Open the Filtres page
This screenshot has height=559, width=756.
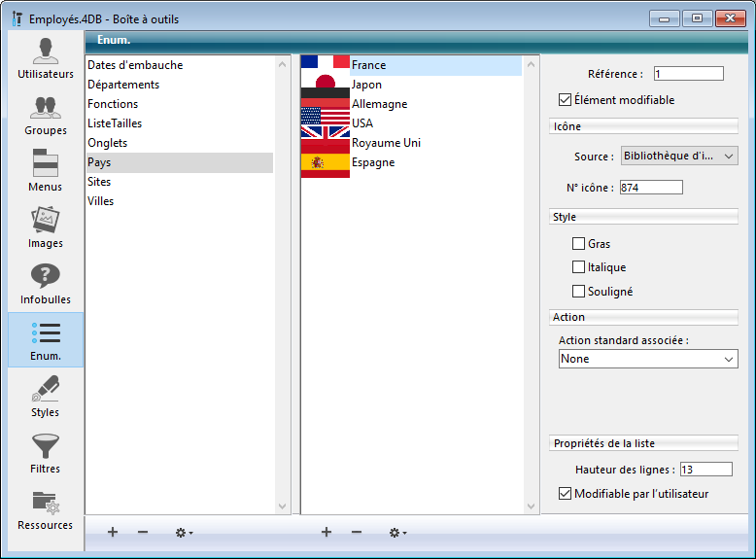tap(45, 453)
